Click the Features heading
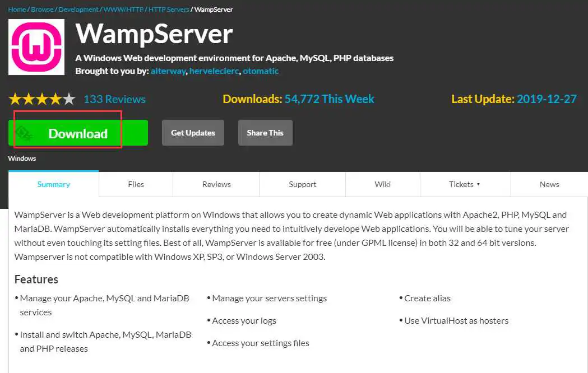 point(36,279)
